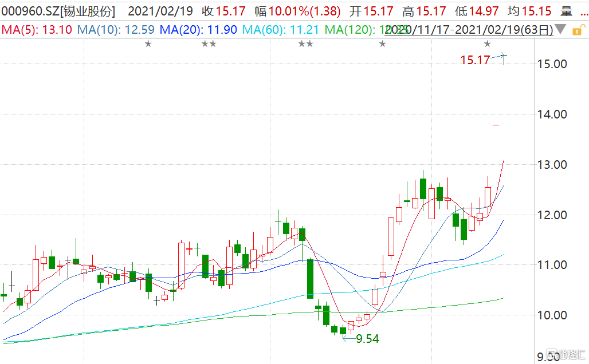Click the 2021/02/19 date in header
589x364 pixels.
[x=160, y=11]
